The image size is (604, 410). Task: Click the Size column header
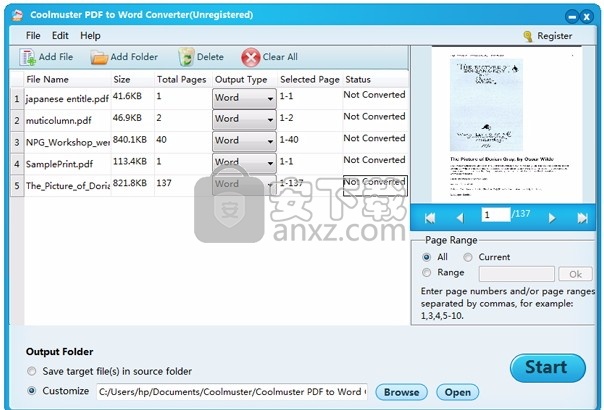click(x=133, y=79)
